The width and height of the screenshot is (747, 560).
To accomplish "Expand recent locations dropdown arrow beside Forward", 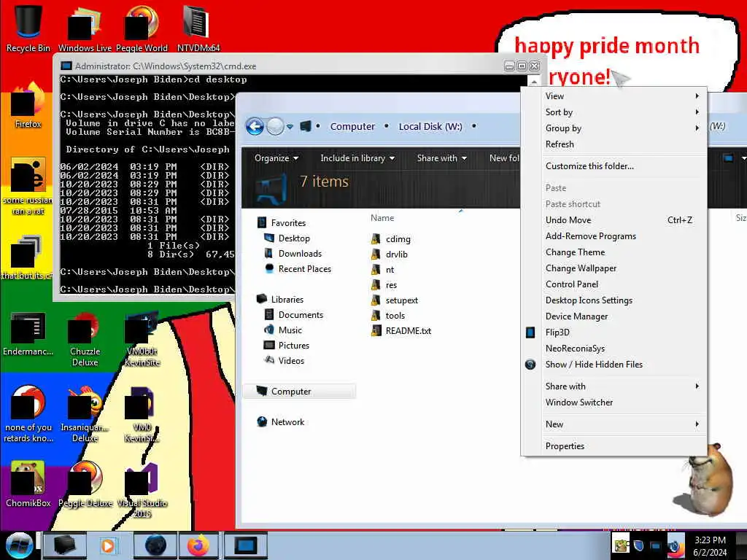I will pyautogui.click(x=290, y=127).
